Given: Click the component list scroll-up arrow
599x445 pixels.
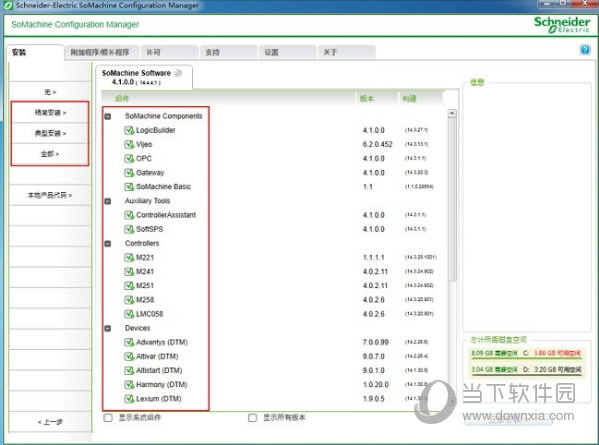Looking at the screenshot, I should (x=452, y=113).
